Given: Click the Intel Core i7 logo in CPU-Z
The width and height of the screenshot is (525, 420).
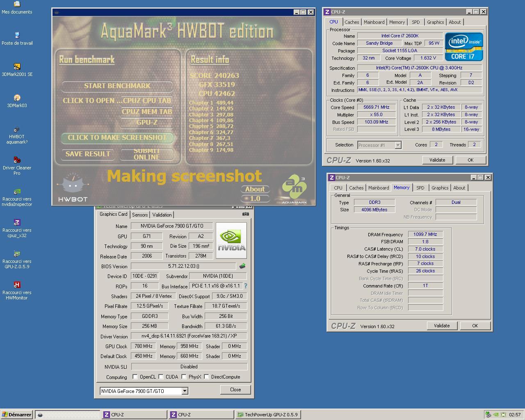Looking at the screenshot, I should [x=464, y=47].
